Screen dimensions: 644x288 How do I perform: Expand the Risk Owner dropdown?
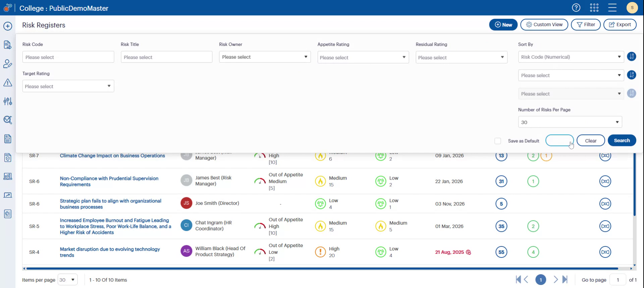[x=265, y=57]
